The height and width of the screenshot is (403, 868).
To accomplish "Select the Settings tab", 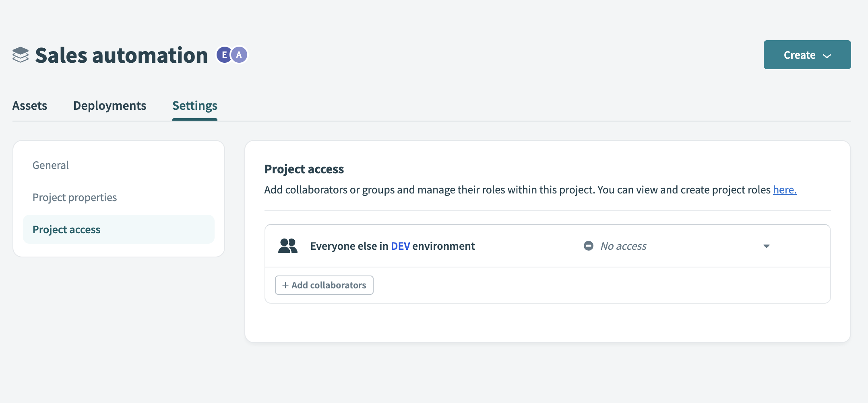I will 195,105.
